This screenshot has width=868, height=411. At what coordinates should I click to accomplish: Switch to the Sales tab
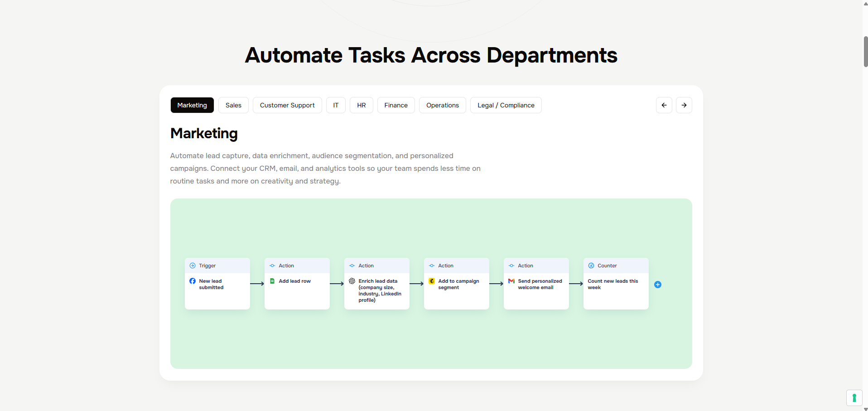coord(233,105)
